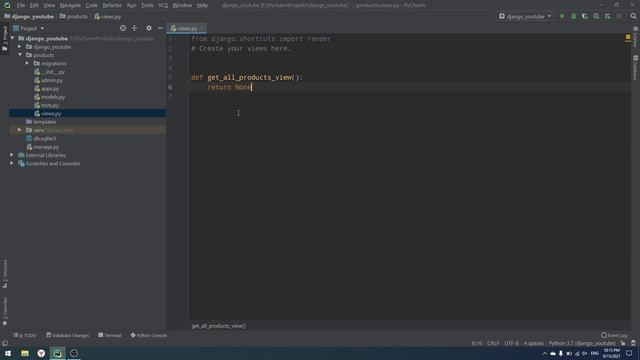Place cursor on get_all_products_view function name
Image resolution: width=640 pixels, height=360 pixels.
(249, 77)
